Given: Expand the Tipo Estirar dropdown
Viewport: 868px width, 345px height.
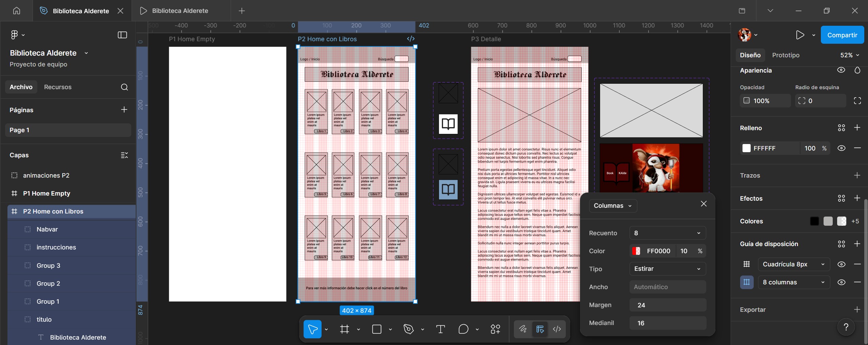Looking at the screenshot, I should click(667, 269).
